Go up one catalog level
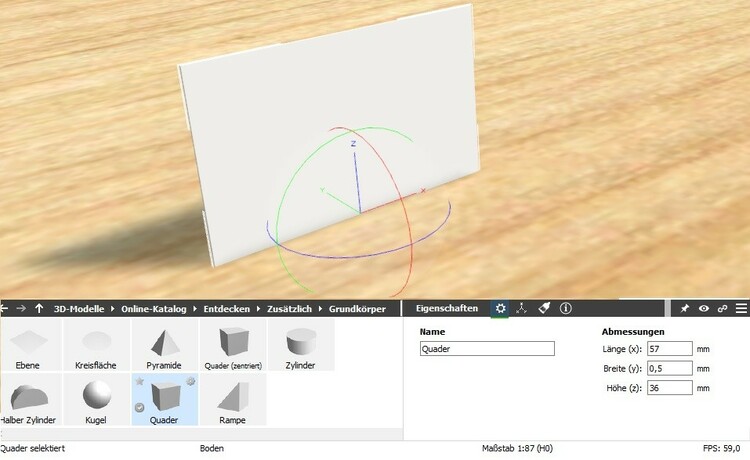 tap(39, 308)
